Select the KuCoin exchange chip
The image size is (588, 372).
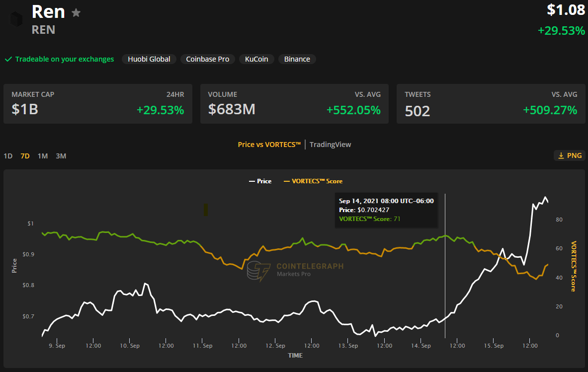(256, 59)
